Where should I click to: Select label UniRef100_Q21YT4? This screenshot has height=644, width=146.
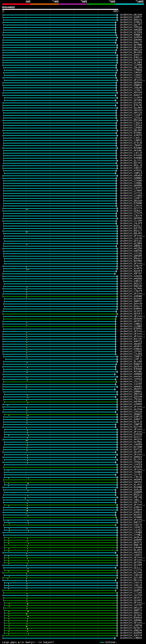[131, 208]
